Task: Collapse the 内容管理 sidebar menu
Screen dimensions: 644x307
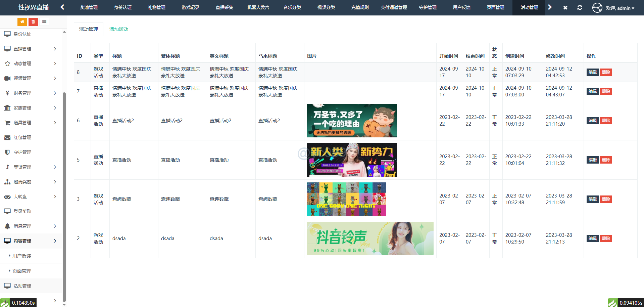Action: (x=31, y=241)
